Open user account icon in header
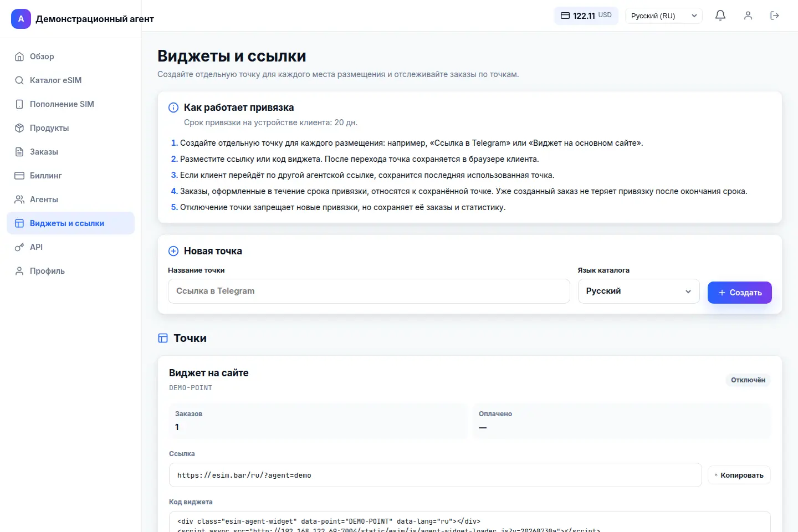798x532 pixels. point(748,16)
